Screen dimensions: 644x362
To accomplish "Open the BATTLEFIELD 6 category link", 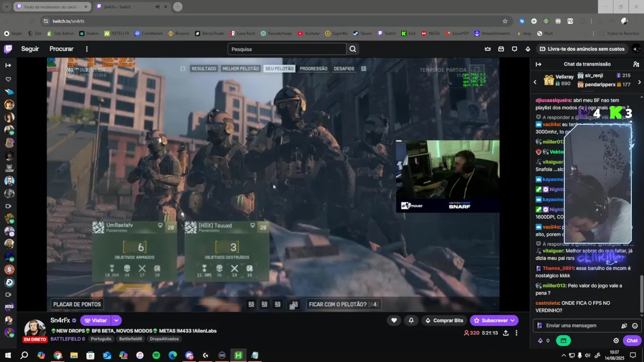I will coord(67,339).
